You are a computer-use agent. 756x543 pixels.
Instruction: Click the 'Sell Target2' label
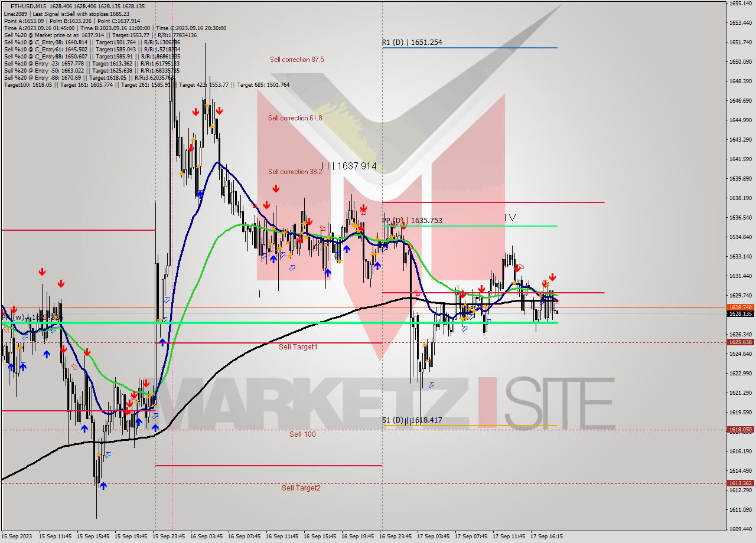(301, 488)
